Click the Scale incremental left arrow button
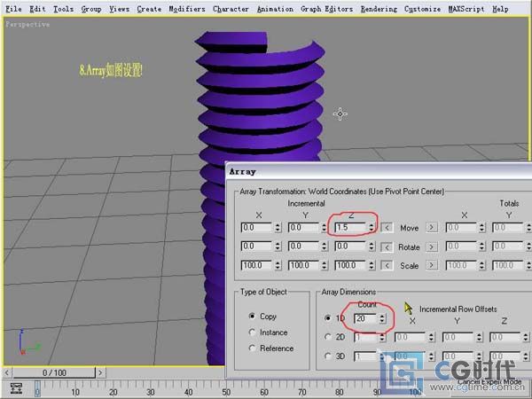 [x=387, y=265]
